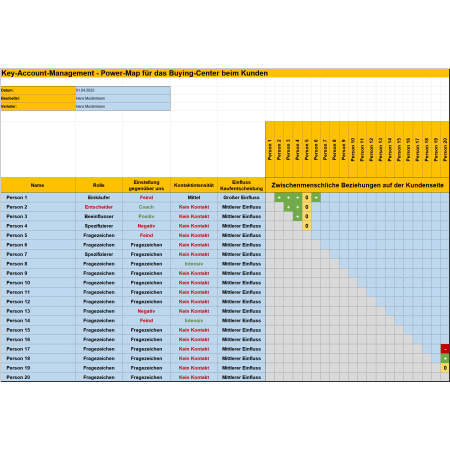The height and width of the screenshot is (450, 450).
Task: Select the 'Mittel' contact intensity cell
Action: (x=194, y=197)
